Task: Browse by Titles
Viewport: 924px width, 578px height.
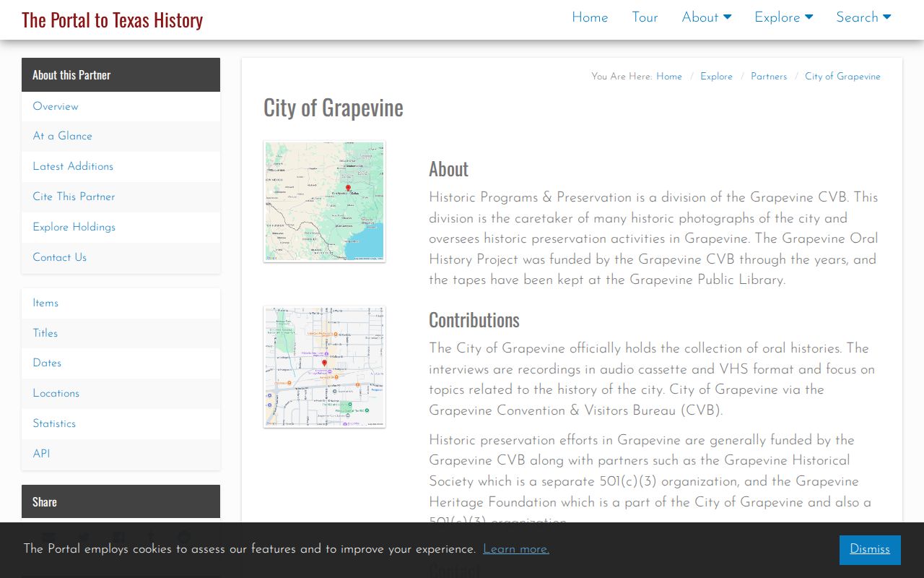Action: tap(121, 333)
